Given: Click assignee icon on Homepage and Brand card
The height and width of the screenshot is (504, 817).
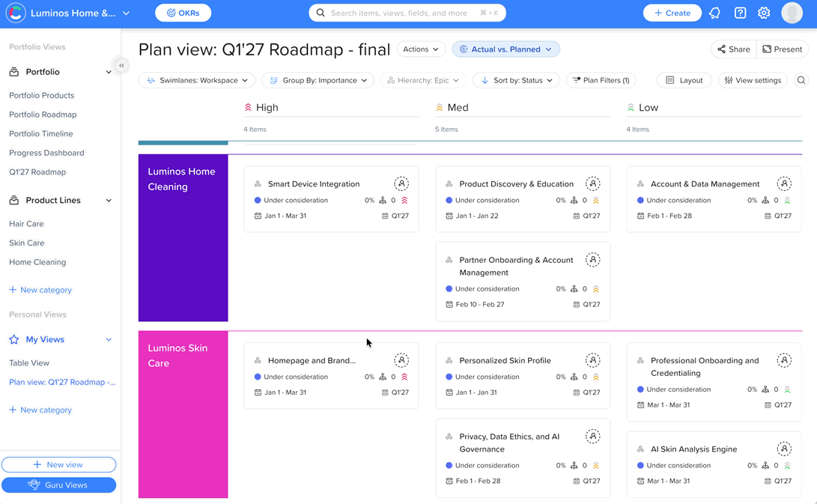Looking at the screenshot, I should [x=401, y=360].
